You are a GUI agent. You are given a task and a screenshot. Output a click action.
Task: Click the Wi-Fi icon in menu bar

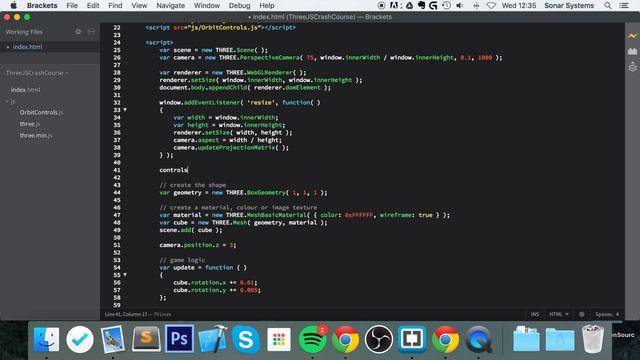(491, 6)
